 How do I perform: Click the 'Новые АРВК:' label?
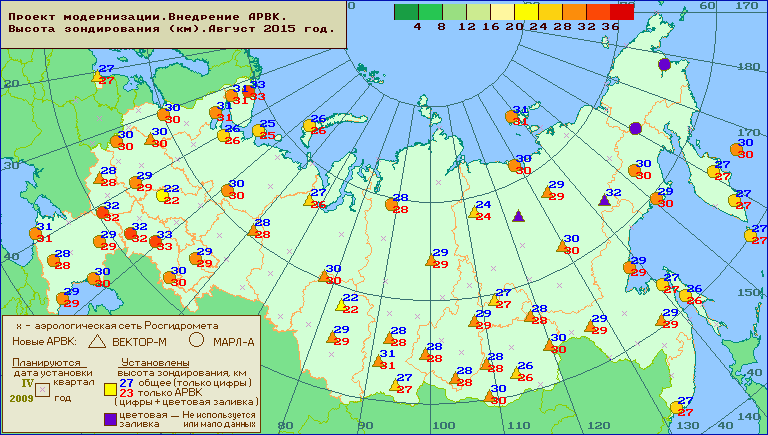45,341
